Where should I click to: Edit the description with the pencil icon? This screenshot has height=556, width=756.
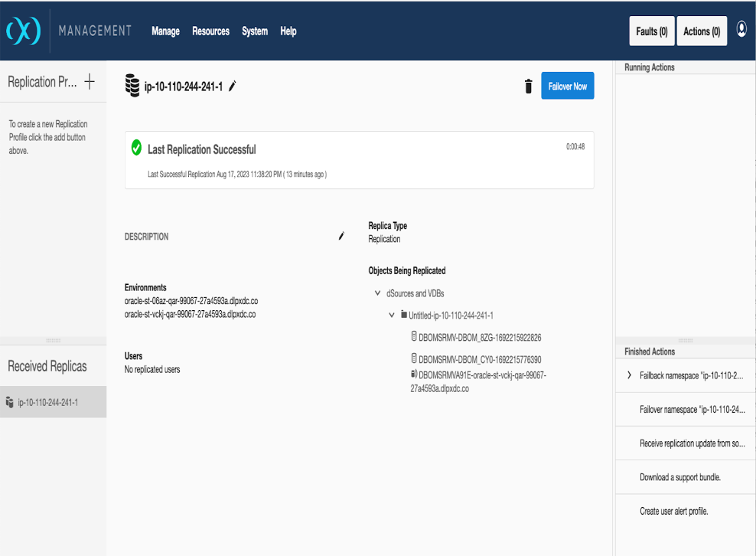click(341, 237)
